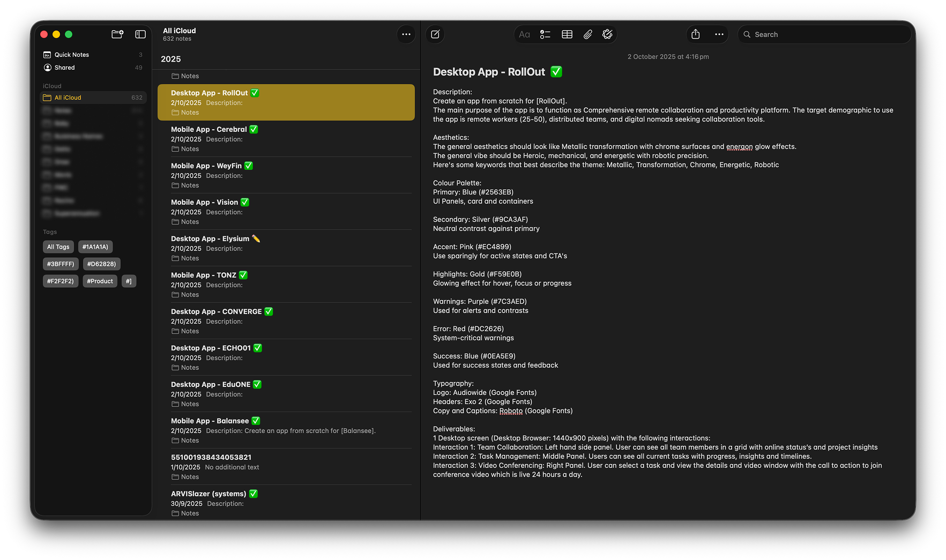Screen dimensions: 946x560
Task: Create a new folder from the sidebar icon
Action: tap(117, 34)
